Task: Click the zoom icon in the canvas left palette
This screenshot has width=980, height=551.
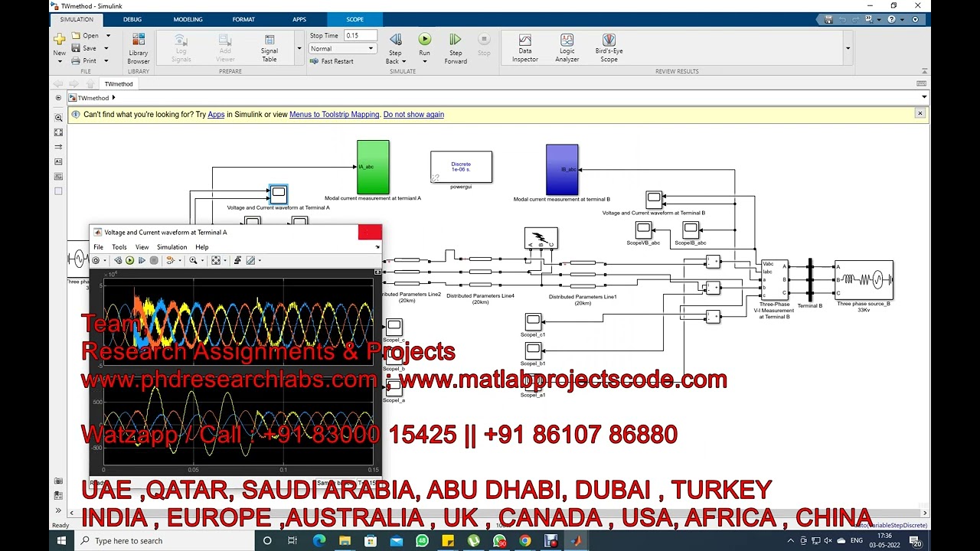Action: tap(58, 118)
